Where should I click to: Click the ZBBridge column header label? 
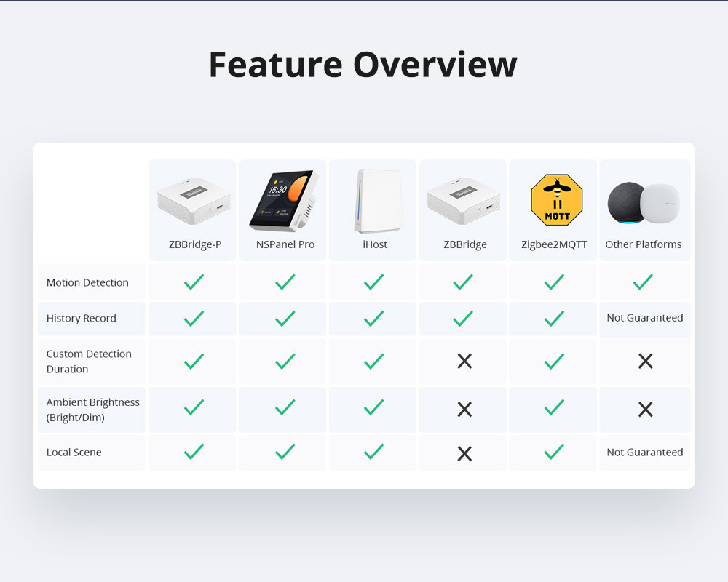pyautogui.click(x=464, y=244)
